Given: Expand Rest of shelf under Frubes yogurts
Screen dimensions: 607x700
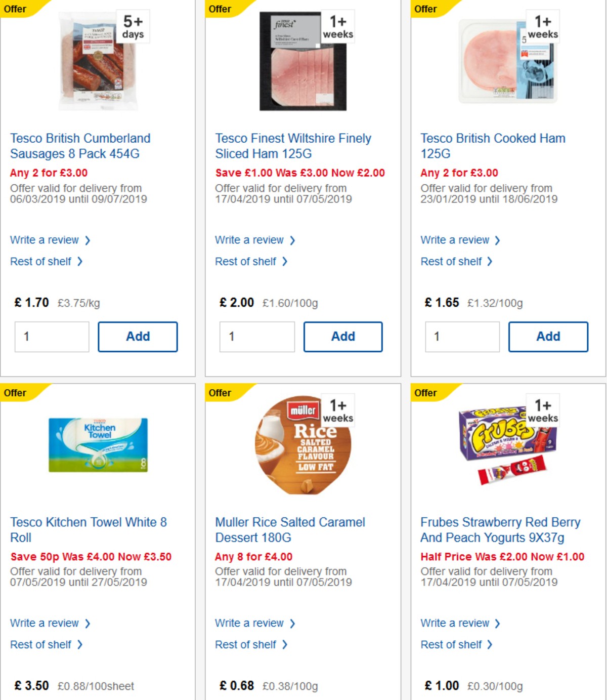Looking at the screenshot, I should (454, 644).
